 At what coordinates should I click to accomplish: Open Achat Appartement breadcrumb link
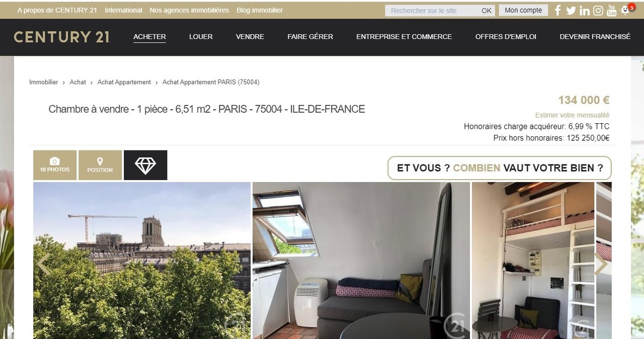pyautogui.click(x=124, y=82)
